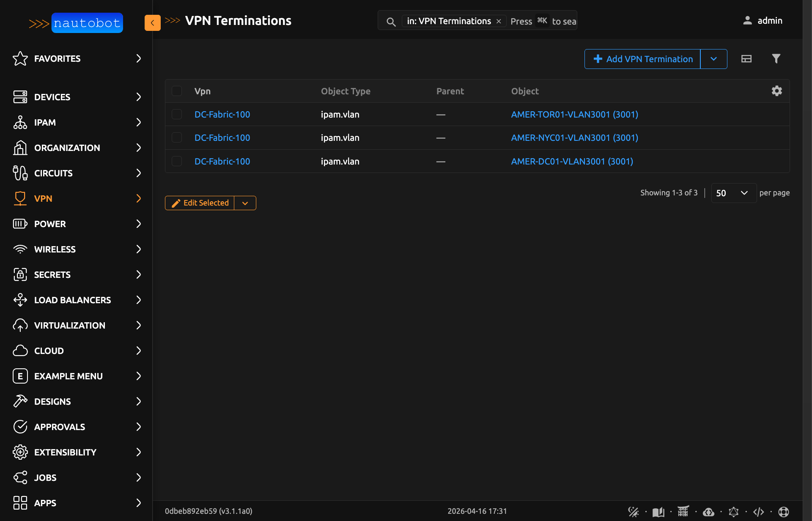The width and height of the screenshot is (812, 521).
Task: Check the select-all checkbox in table header
Action: click(177, 91)
